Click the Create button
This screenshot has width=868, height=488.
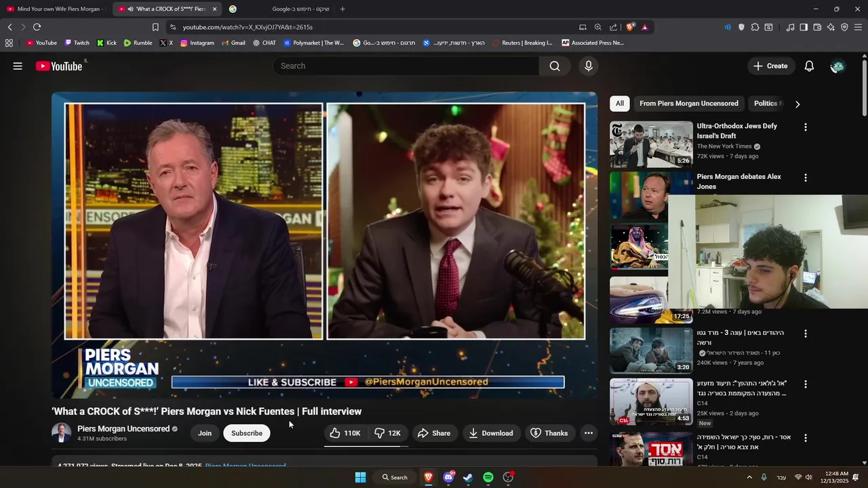tap(770, 66)
